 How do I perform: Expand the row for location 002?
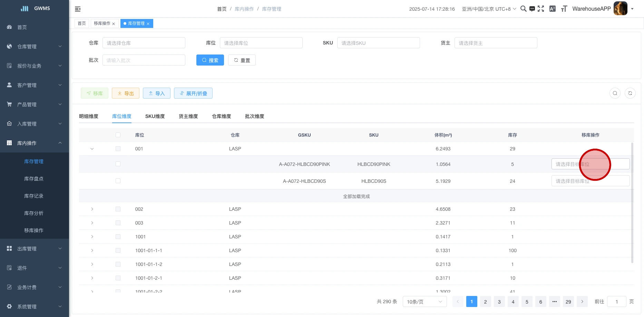(x=92, y=209)
